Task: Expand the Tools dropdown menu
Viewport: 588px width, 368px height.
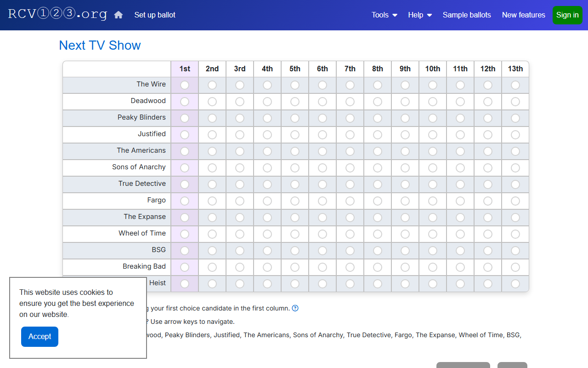Action: [384, 15]
